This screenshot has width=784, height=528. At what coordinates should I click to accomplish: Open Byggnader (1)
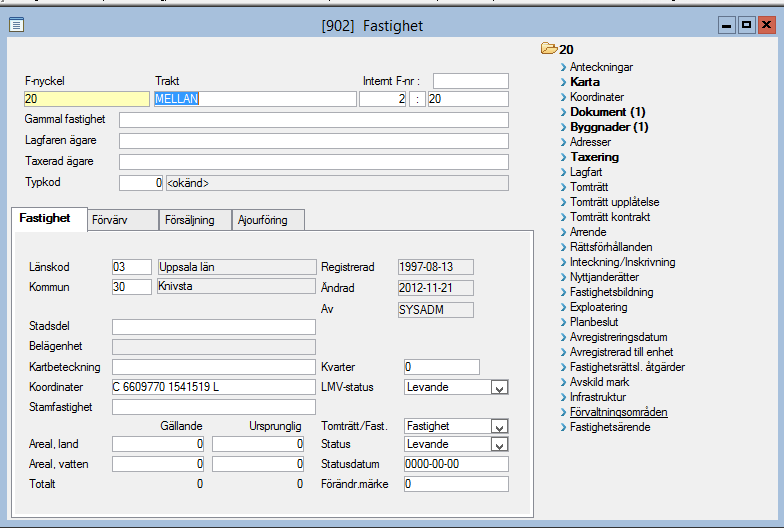pyautogui.click(x=609, y=127)
